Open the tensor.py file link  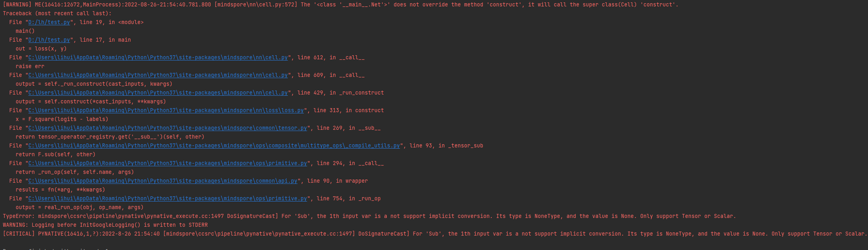[167, 128]
